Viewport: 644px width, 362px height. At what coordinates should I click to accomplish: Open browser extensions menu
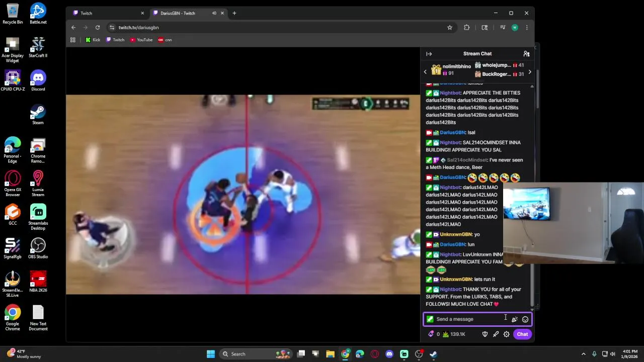tap(467, 28)
